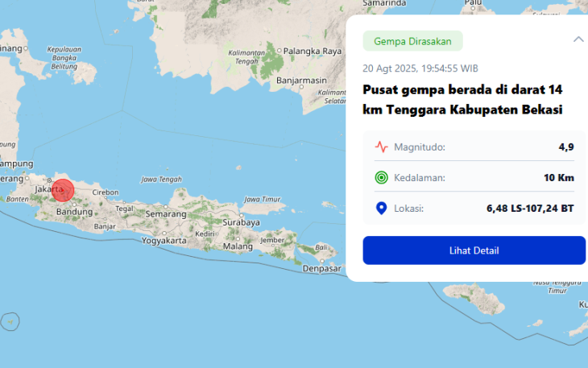Click Banten province label
Image resolution: width=588 pixels, height=368 pixels.
point(17,199)
